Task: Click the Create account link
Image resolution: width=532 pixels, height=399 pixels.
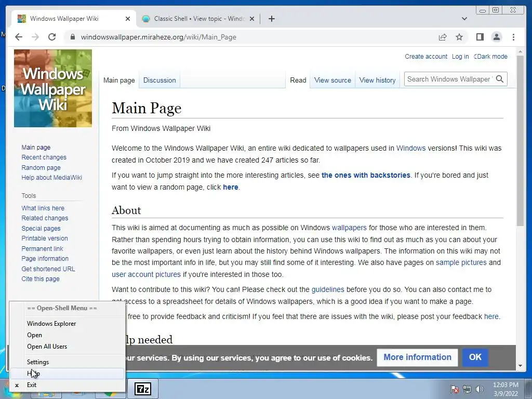Action: [x=426, y=56]
